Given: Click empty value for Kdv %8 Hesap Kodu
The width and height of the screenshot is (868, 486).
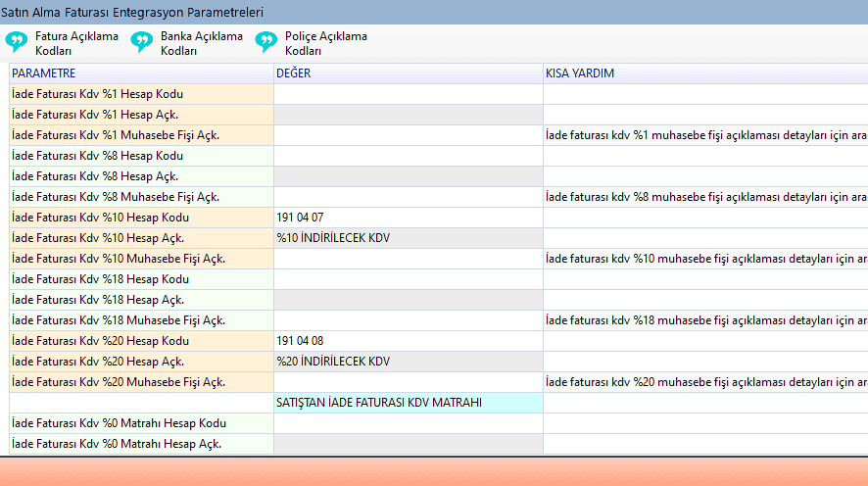Looking at the screenshot, I should tap(408, 156).
